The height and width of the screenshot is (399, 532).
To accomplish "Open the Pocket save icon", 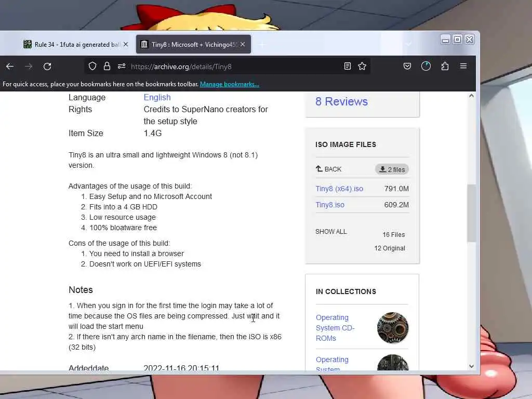I will click(x=407, y=66).
